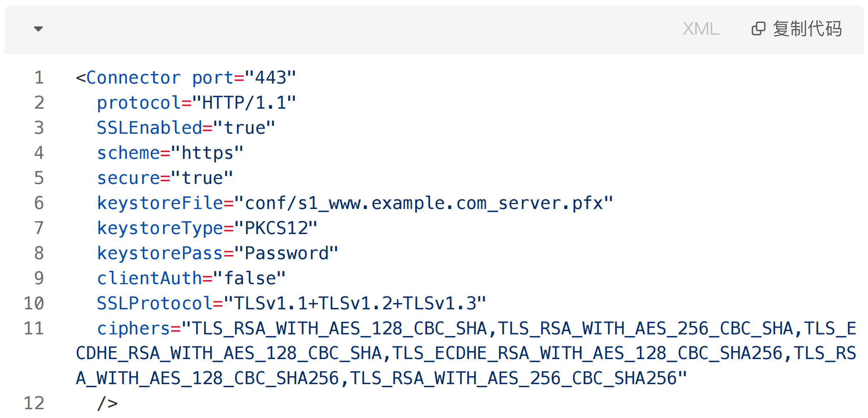Click the closing /> tag on line 12

tap(107, 403)
